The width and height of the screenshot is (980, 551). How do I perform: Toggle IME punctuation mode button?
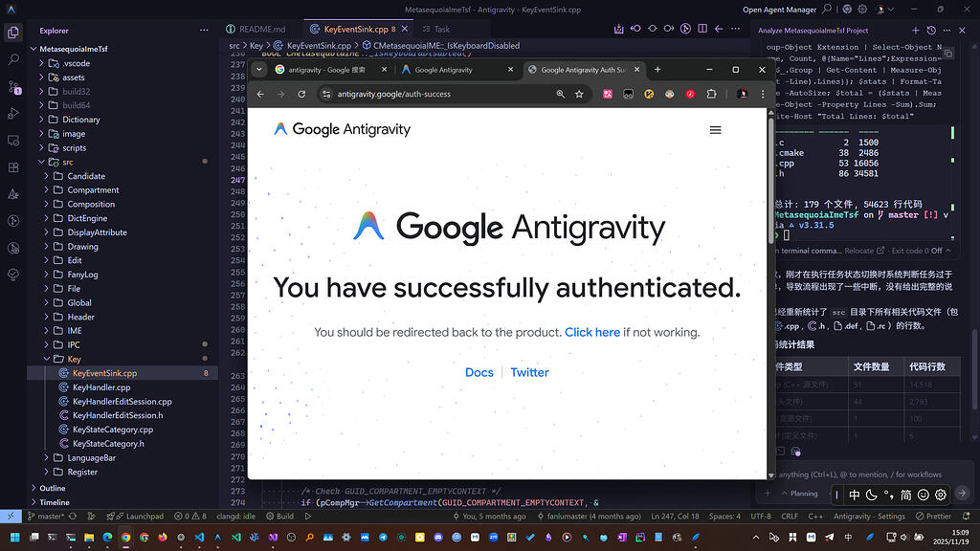[x=889, y=495]
